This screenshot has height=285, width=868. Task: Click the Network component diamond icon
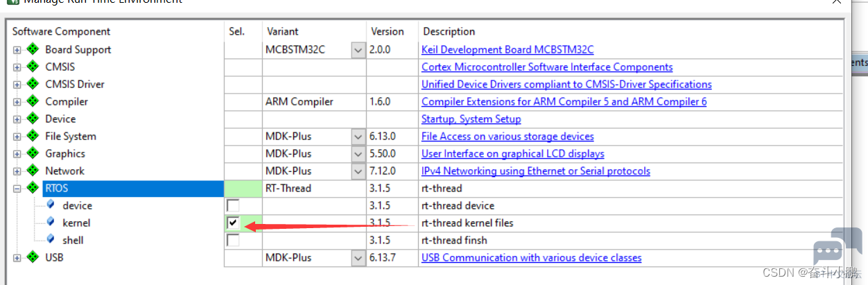(x=32, y=171)
